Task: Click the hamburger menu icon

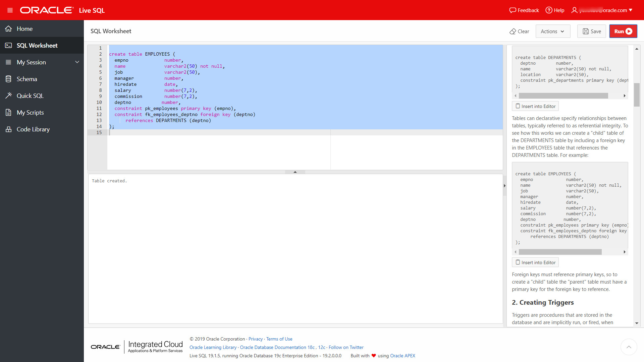Action: [x=10, y=10]
